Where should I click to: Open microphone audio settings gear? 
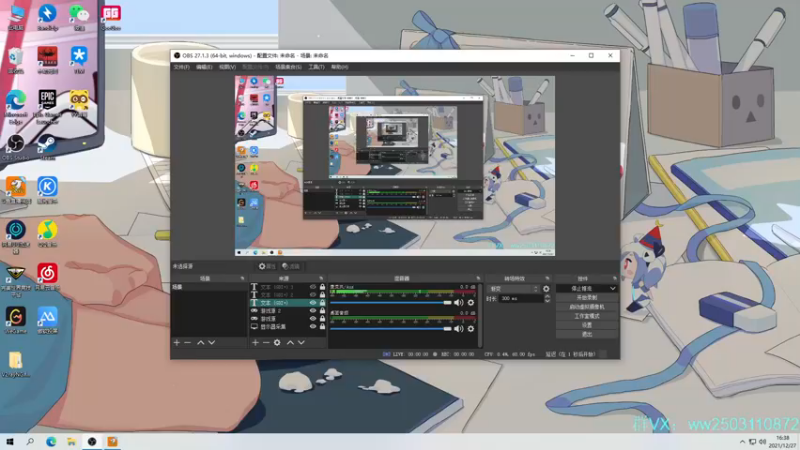click(471, 303)
